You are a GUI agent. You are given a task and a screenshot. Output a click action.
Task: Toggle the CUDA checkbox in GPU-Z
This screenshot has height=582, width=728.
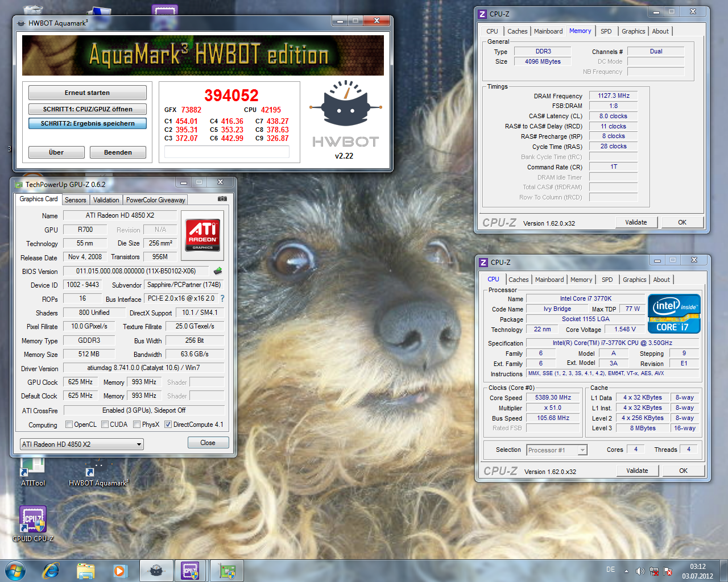[x=105, y=425]
